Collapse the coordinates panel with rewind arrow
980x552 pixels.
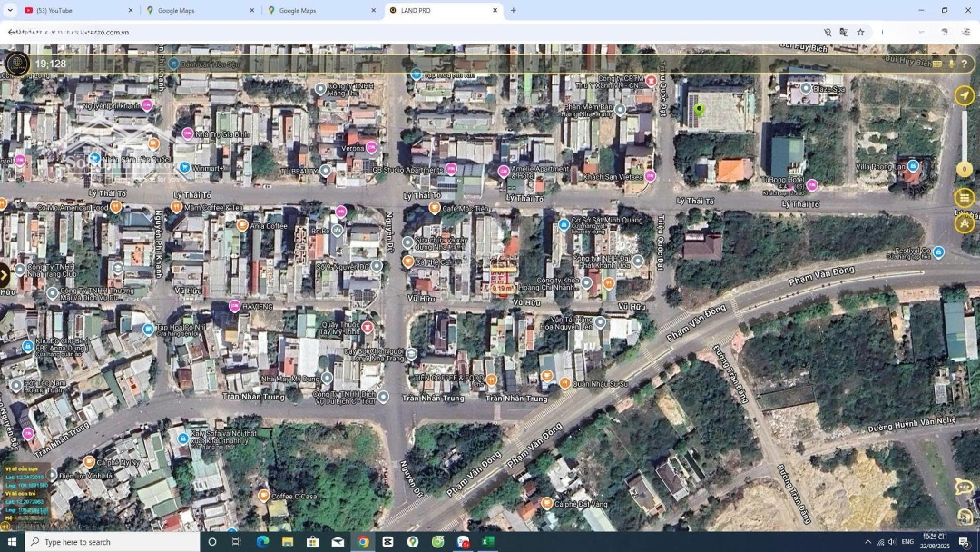5,525
